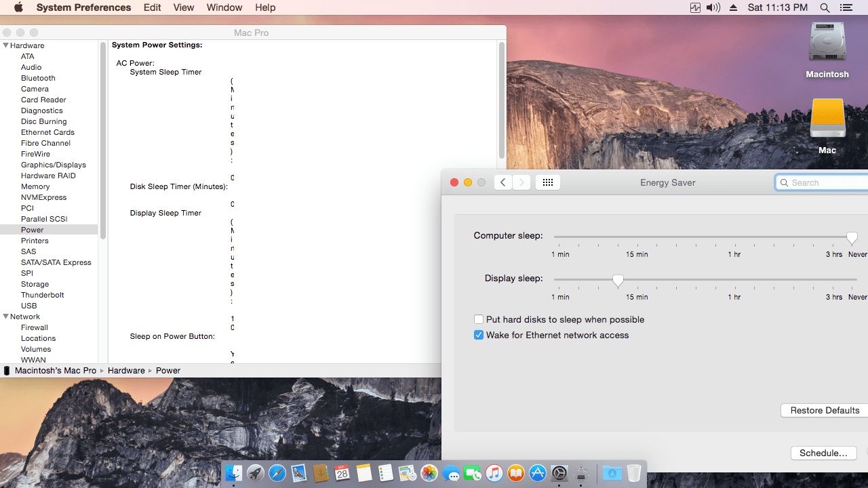Select Thunderbolt in the sidebar

pos(43,295)
